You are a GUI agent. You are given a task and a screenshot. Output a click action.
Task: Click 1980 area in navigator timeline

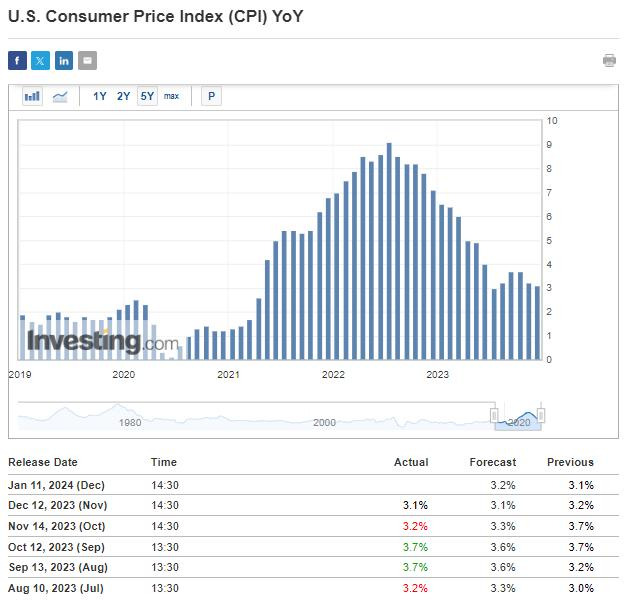[x=130, y=423]
